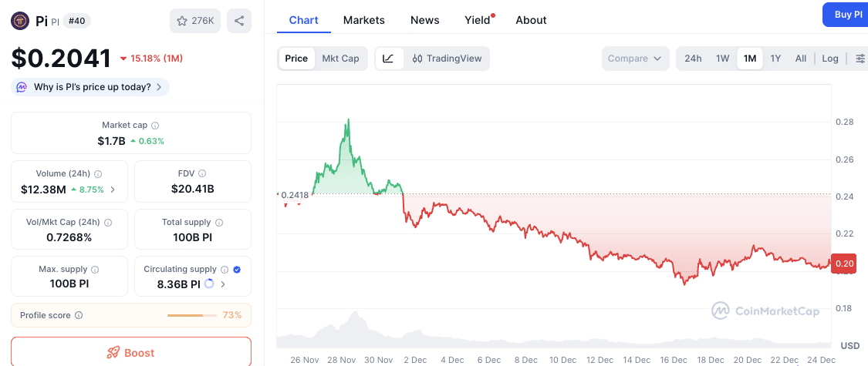Screen dimensions: 868x366
Task: Click the share icon next to watchlist
Action: [x=238, y=21]
